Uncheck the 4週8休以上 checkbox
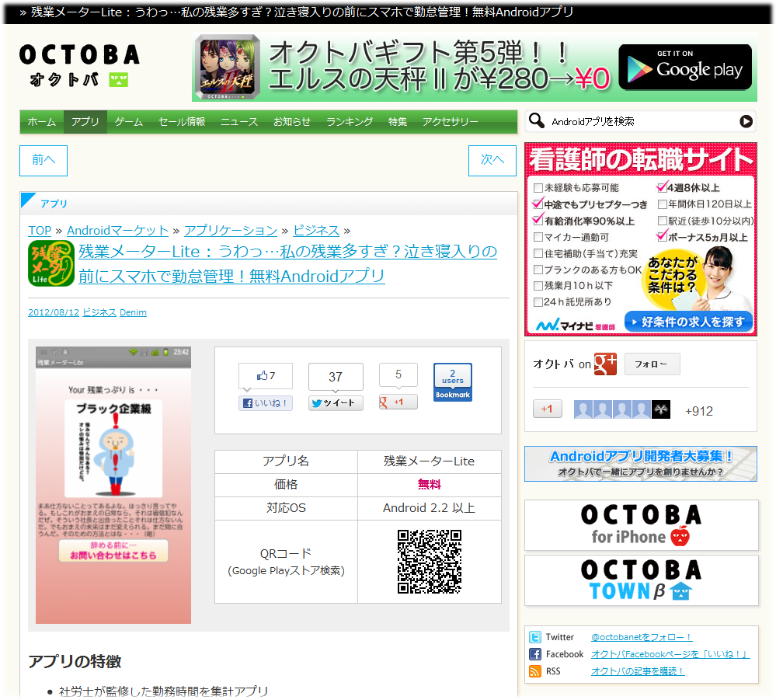776x700 pixels. 662,188
